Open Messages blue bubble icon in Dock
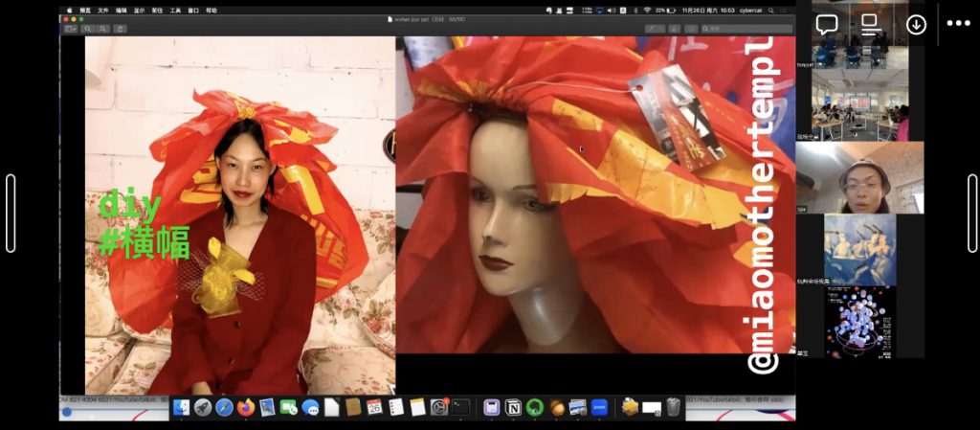This screenshot has height=430, width=980. coord(310,408)
